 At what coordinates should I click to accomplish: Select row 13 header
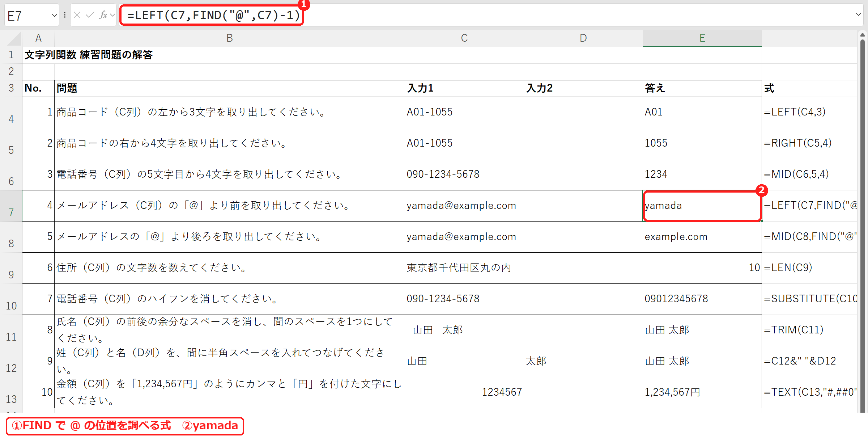coord(11,393)
